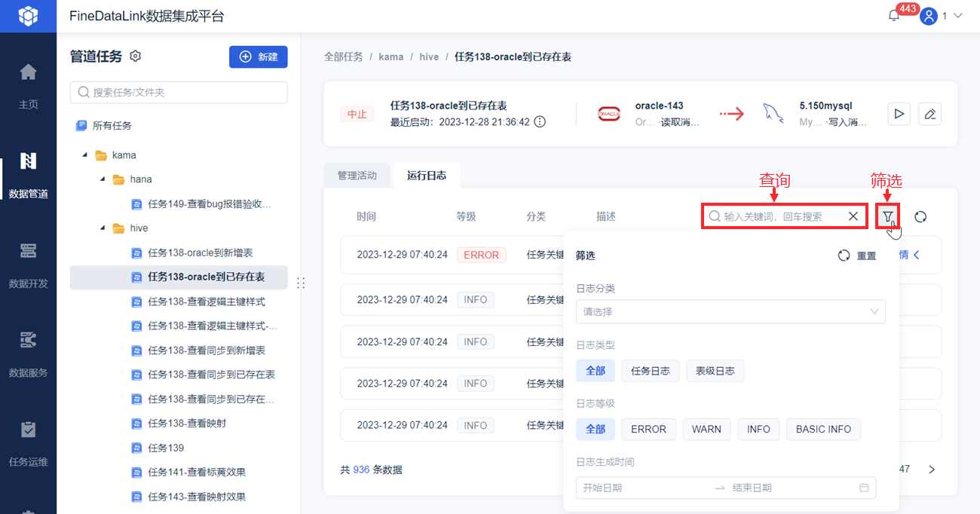Click the 中止 status tag
Viewport: 980px width, 514px height.
357,114
